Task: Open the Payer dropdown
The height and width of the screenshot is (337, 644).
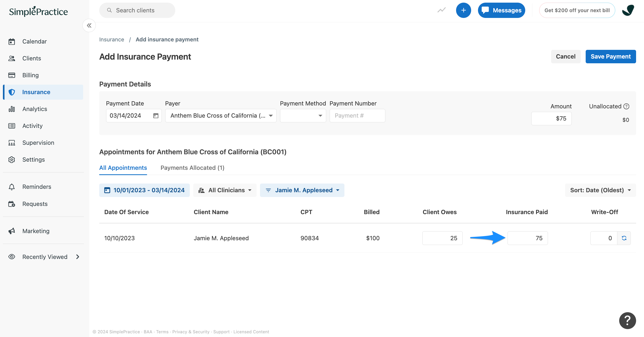Action: (221, 116)
